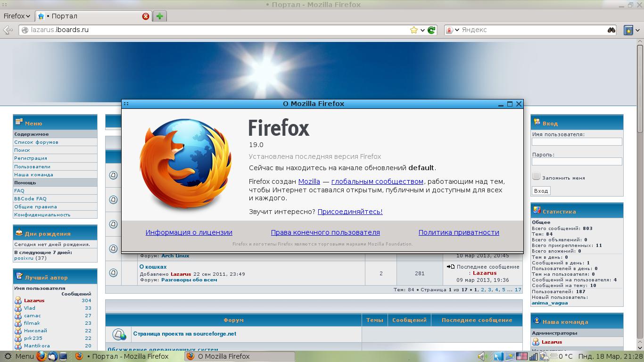Open camac profile in best author list

click(x=33, y=316)
